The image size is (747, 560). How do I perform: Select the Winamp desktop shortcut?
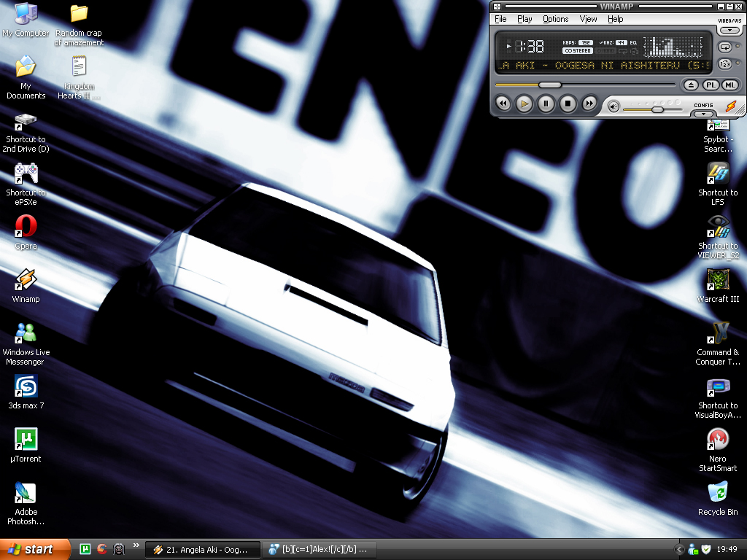pyautogui.click(x=26, y=286)
